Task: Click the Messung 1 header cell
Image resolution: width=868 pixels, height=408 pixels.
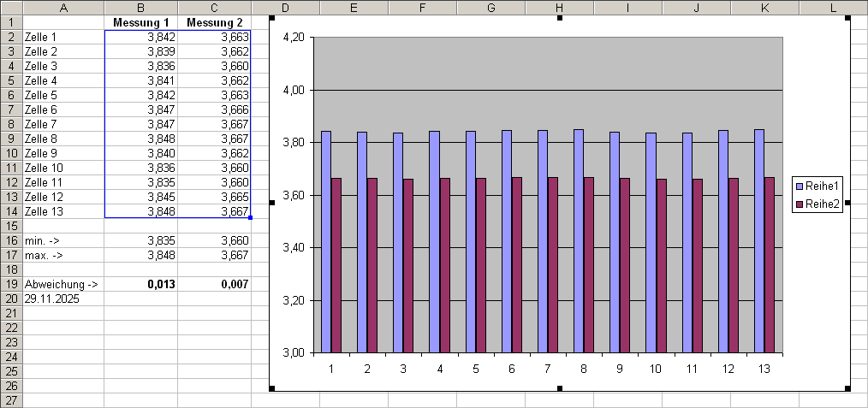Action: point(141,22)
